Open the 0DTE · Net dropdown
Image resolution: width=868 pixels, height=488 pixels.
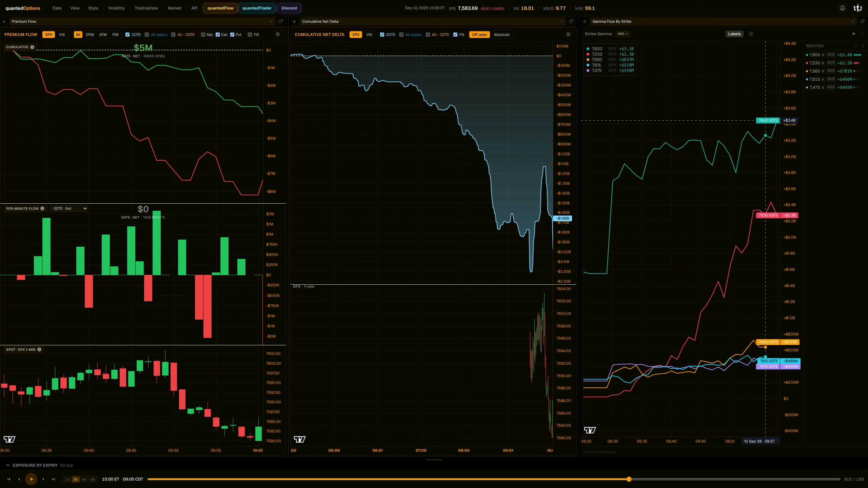70,208
